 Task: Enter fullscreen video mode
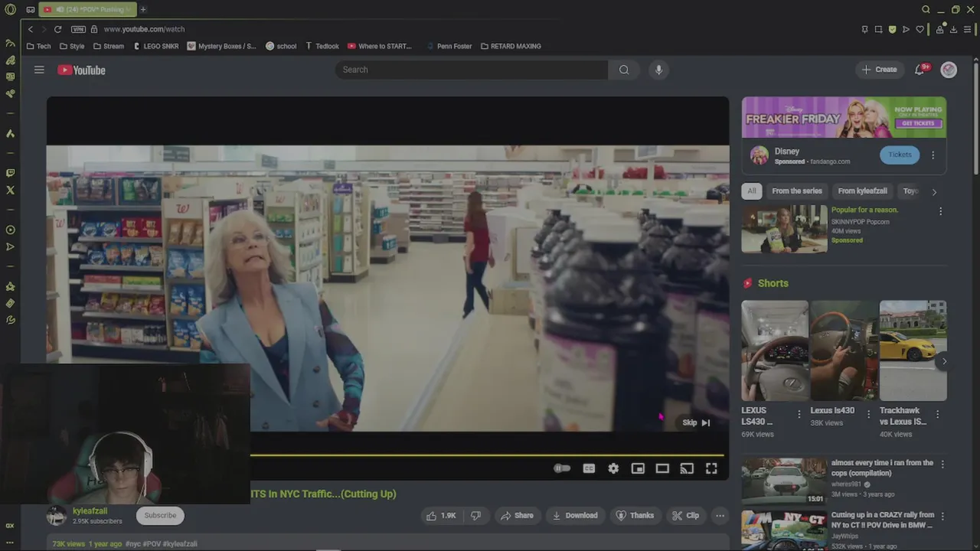[711, 468]
